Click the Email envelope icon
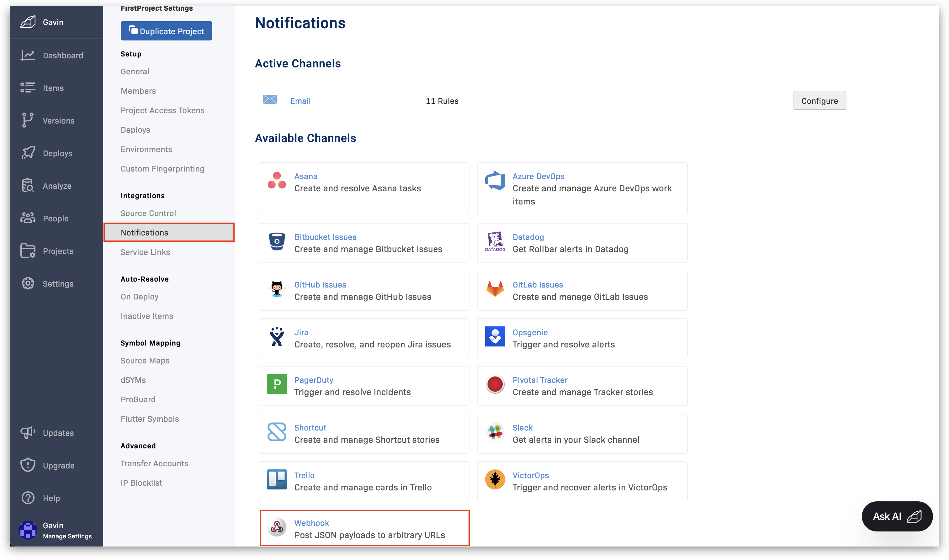This screenshot has width=949, height=560. click(x=270, y=100)
